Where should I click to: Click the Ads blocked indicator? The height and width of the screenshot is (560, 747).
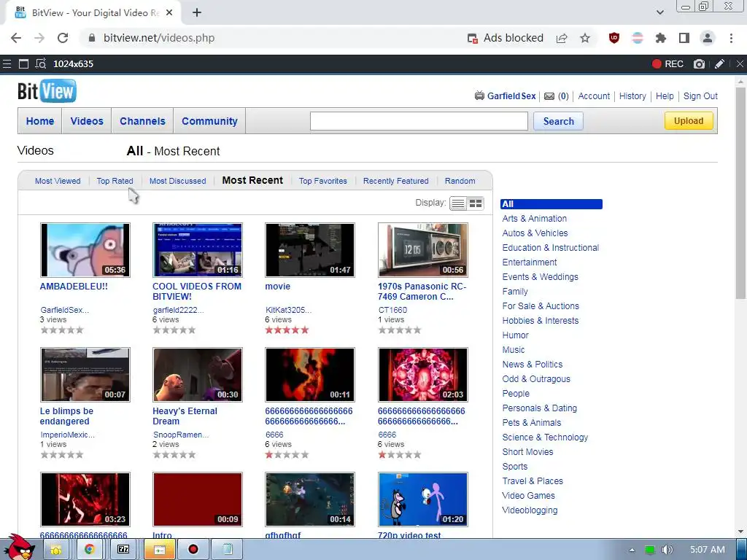pyautogui.click(x=505, y=38)
